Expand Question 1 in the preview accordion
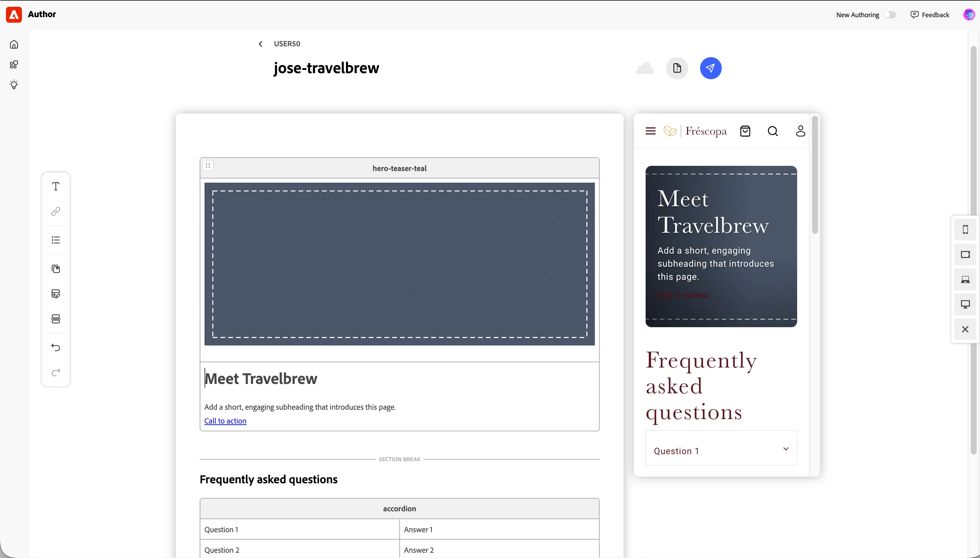Screen dimensions: 980x558 click(x=721, y=449)
